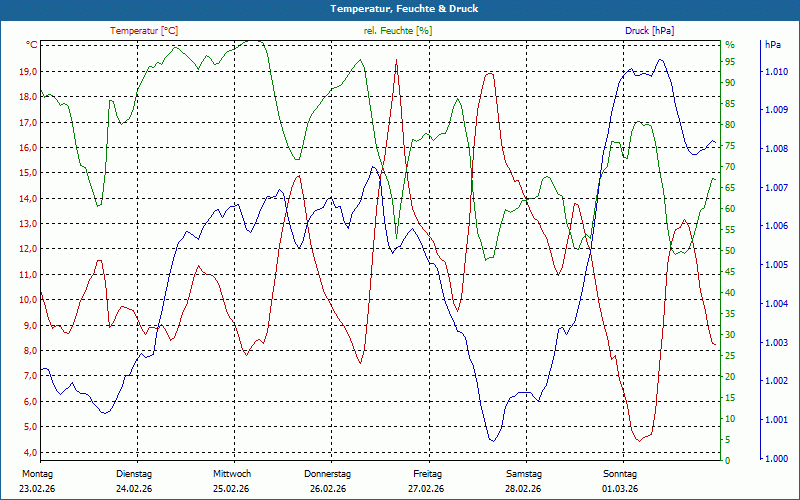Screen dimensions: 800x500
Task: Click the green "80" humidity axis value
Action: [x=730, y=124]
